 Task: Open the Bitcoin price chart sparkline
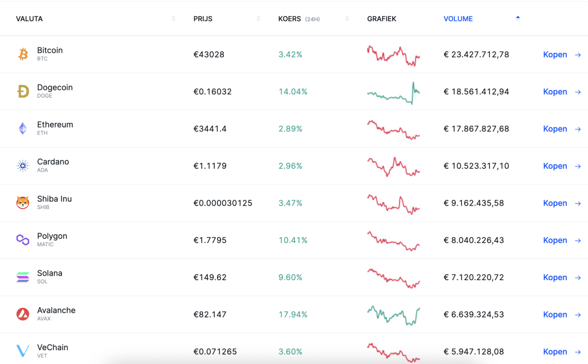[393, 56]
